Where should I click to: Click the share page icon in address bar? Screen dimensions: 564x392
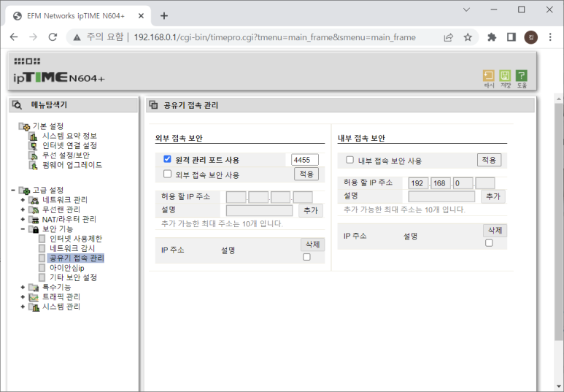point(448,37)
